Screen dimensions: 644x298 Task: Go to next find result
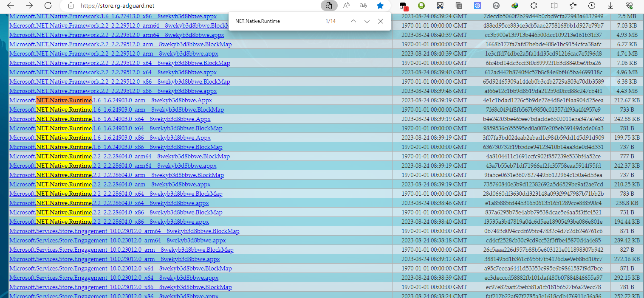click(367, 21)
